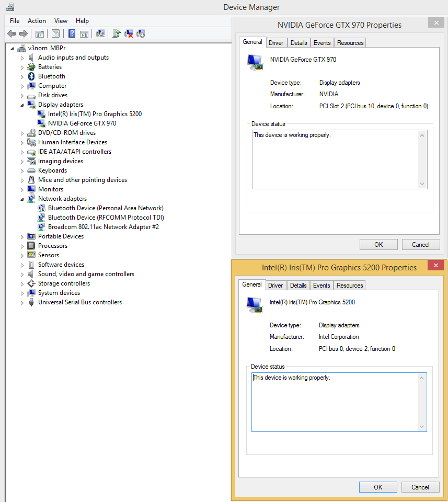Click the Universal Serial Bus controllers icon
The width and height of the screenshot is (448, 502).
[x=31, y=302]
